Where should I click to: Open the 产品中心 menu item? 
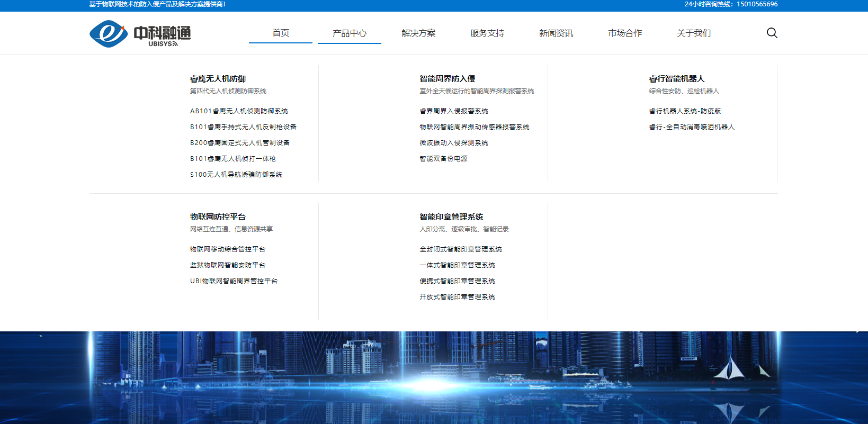pyautogui.click(x=350, y=33)
